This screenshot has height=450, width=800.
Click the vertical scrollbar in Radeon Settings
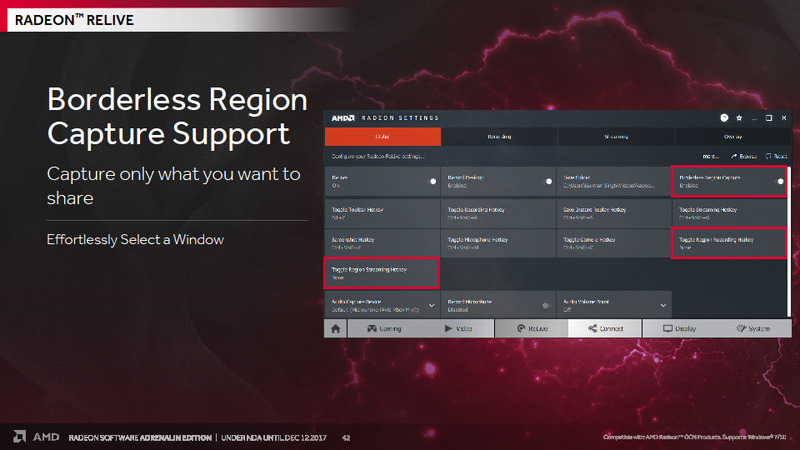(x=789, y=242)
